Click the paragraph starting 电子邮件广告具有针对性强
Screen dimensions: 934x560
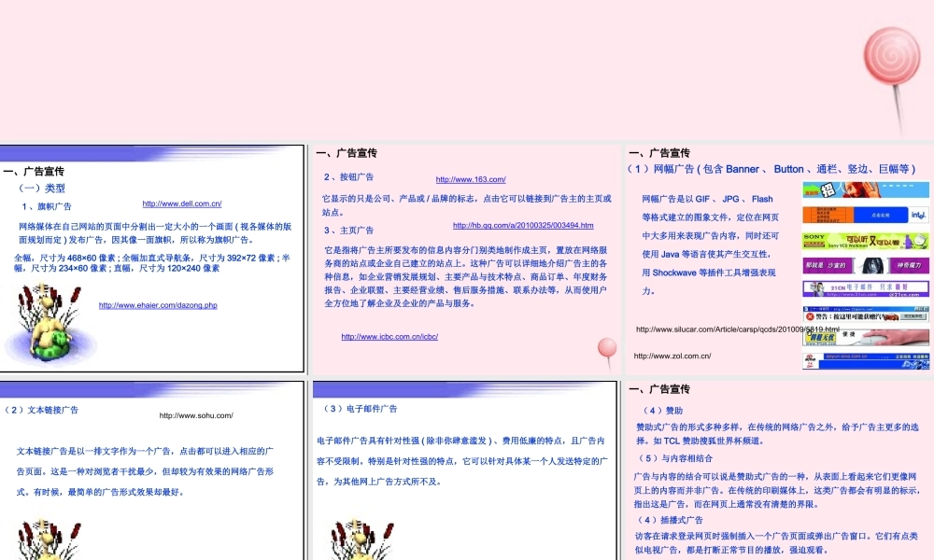pyautogui.click(x=461, y=461)
